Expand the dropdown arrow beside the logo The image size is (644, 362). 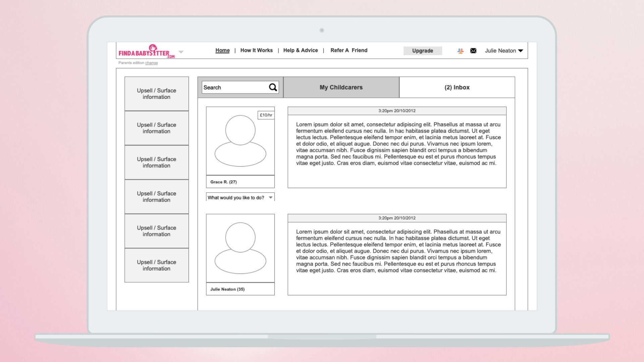pos(181,52)
